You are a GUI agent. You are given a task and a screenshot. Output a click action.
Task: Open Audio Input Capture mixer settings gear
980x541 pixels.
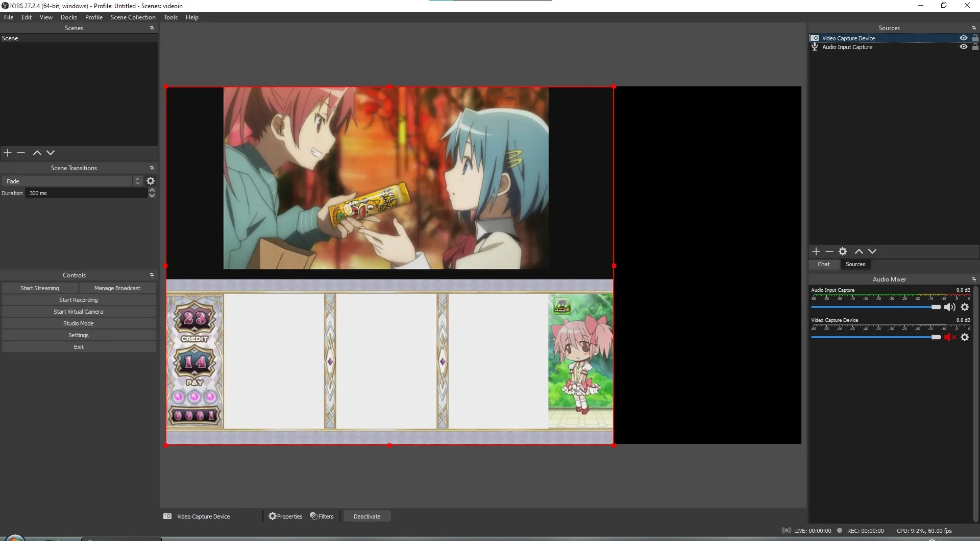click(965, 307)
